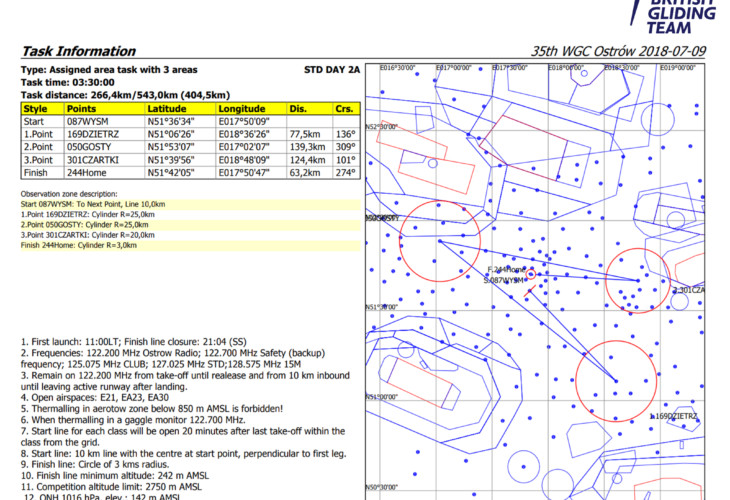Image resolution: width=730 pixels, height=500 pixels.
Task: Select the Style column header
Action: click(x=36, y=108)
